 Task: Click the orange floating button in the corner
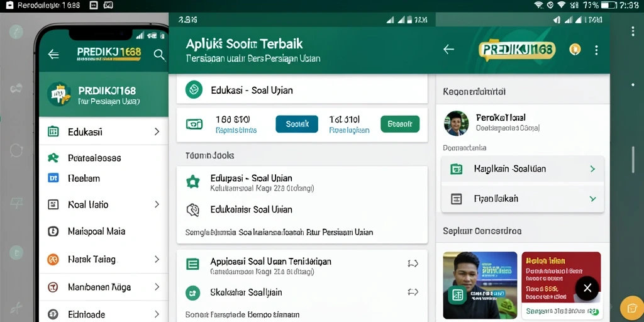(x=631, y=308)
